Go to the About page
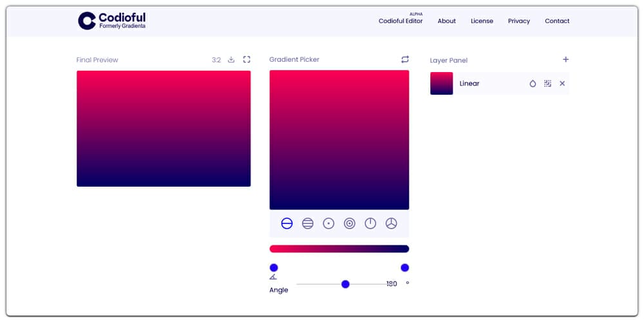The width and height of the screenshot is (644, 322). click(446, 21)
